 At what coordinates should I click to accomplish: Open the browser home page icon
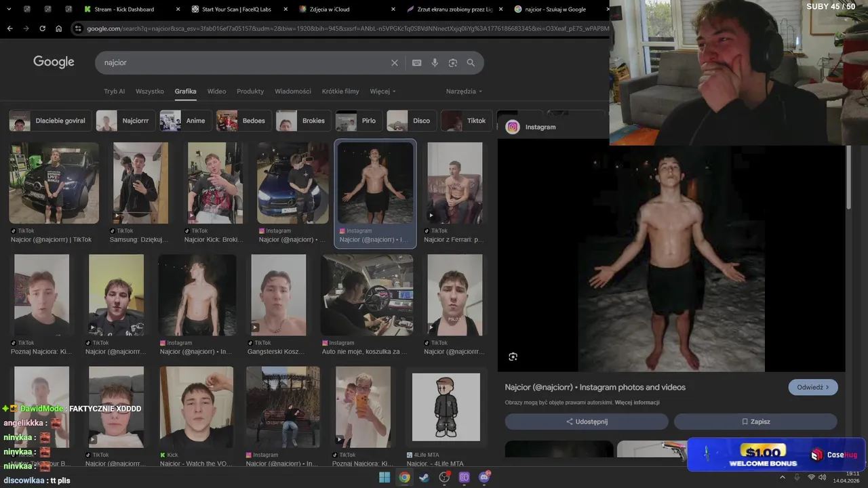58,28
